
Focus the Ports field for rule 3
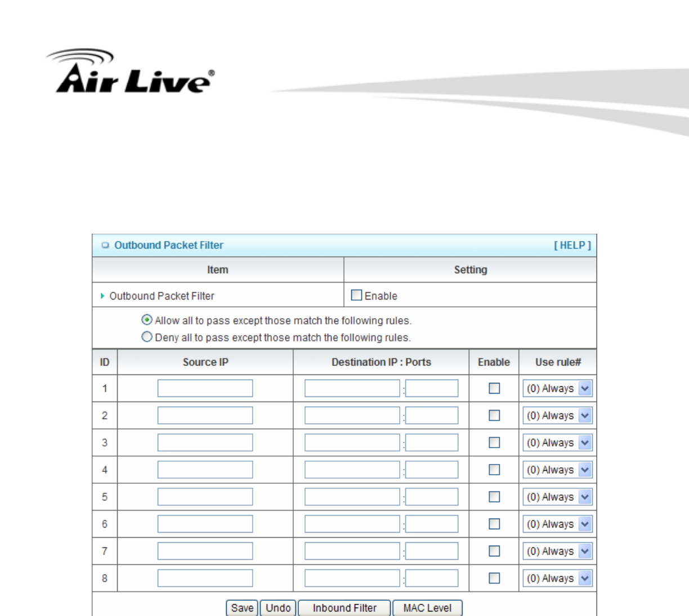coord(432,442)
